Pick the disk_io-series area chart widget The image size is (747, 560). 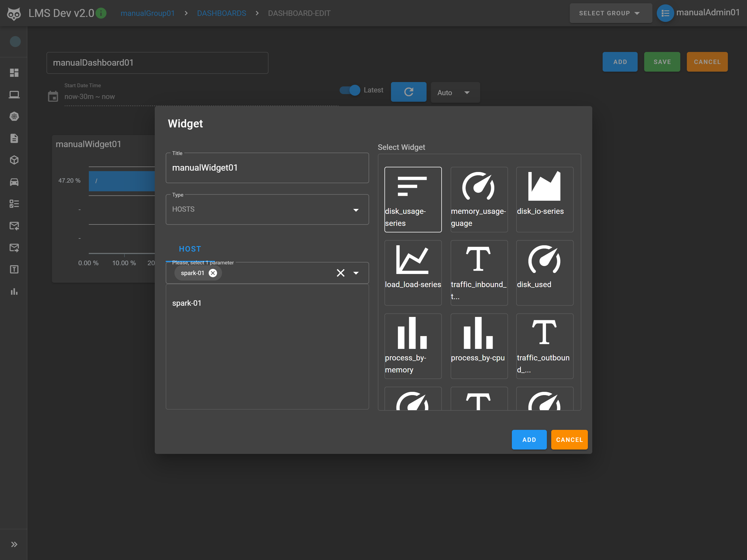(544, 199)
